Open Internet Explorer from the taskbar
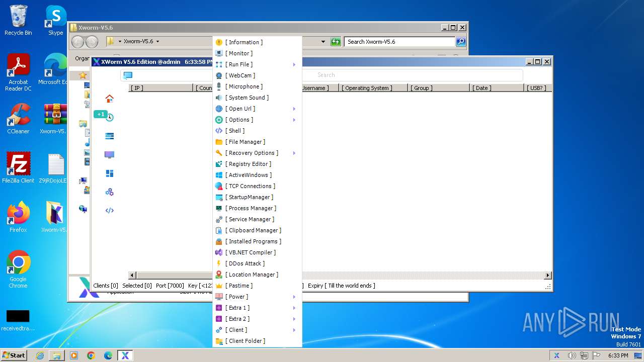 tap(40, 355)
